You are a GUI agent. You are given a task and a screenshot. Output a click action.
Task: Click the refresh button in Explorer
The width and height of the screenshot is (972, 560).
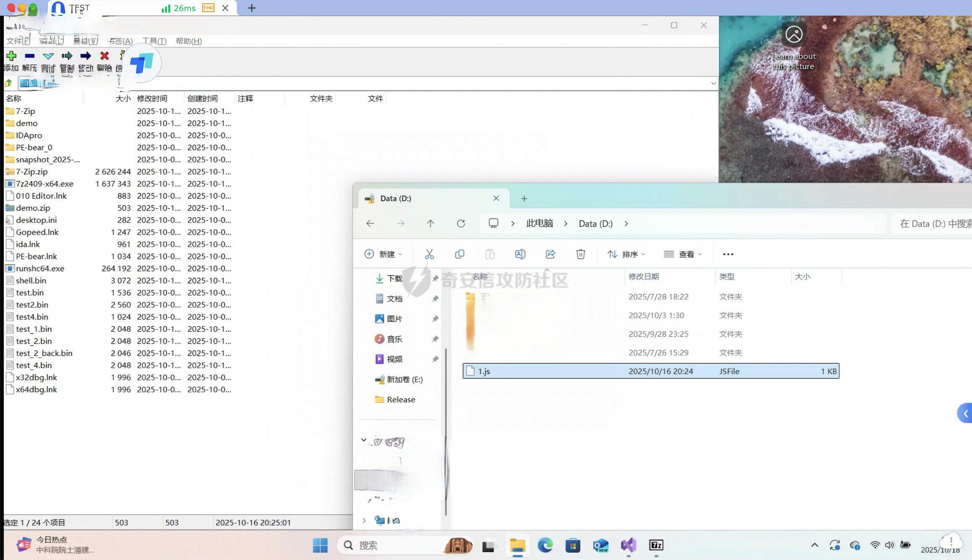(461, 223)
